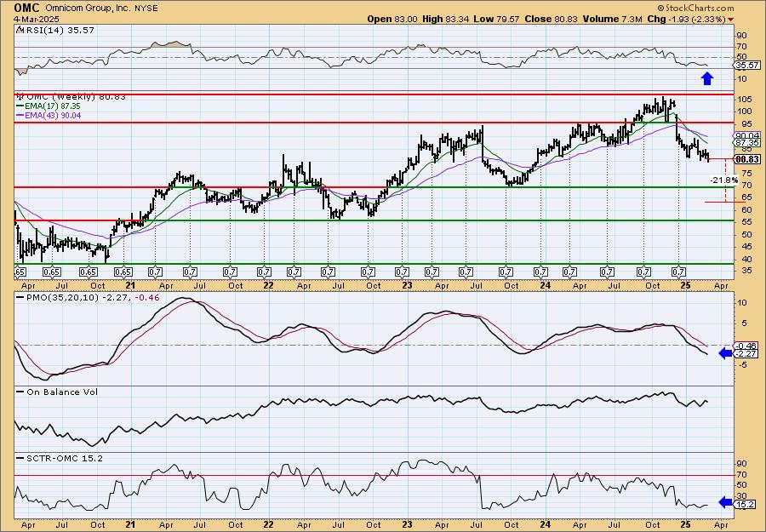Click the red down-triangle change indicator

pos(730,20)
